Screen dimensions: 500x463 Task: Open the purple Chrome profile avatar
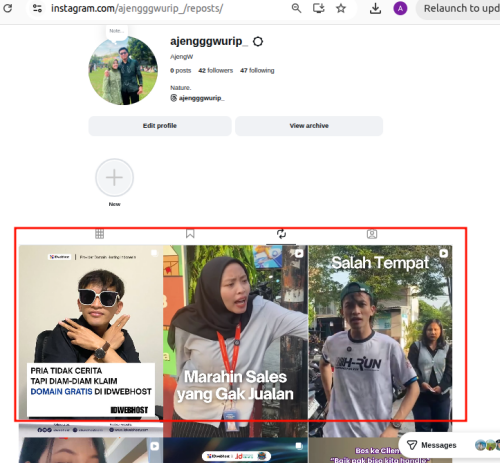(x=400, y=8)
